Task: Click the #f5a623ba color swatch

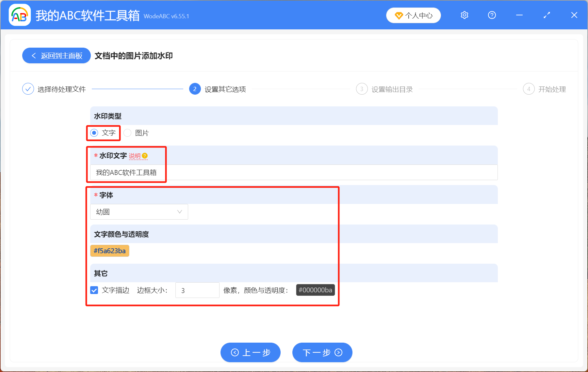Action: click(x=110, y=251)
